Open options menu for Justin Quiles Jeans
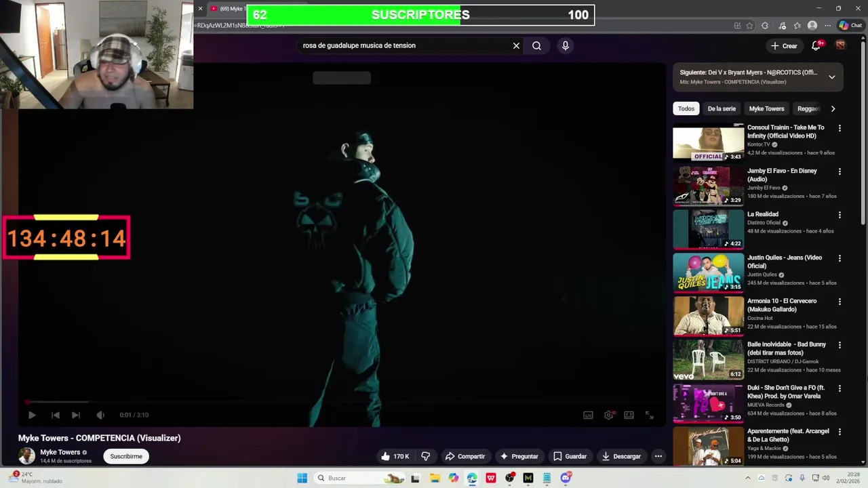The height and width of the screenshot is (488, 868). click(x=840, y=258)
